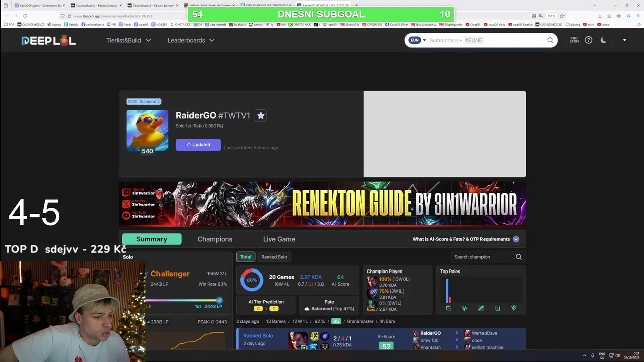The image size is (644, 362).
Task: Open the Tierlist&Build dropdown menu
Action: (129, 40)
